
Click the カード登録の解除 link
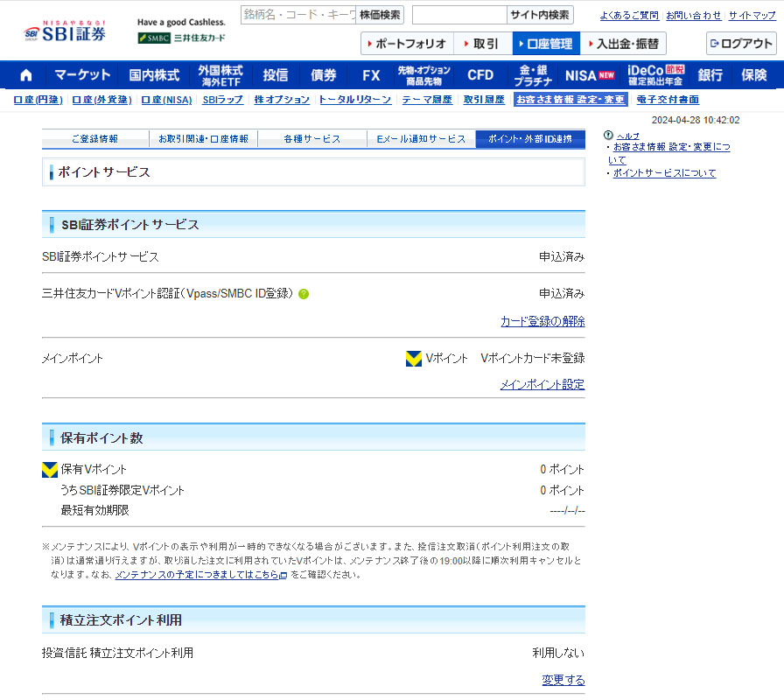click(x=542, y=321)
